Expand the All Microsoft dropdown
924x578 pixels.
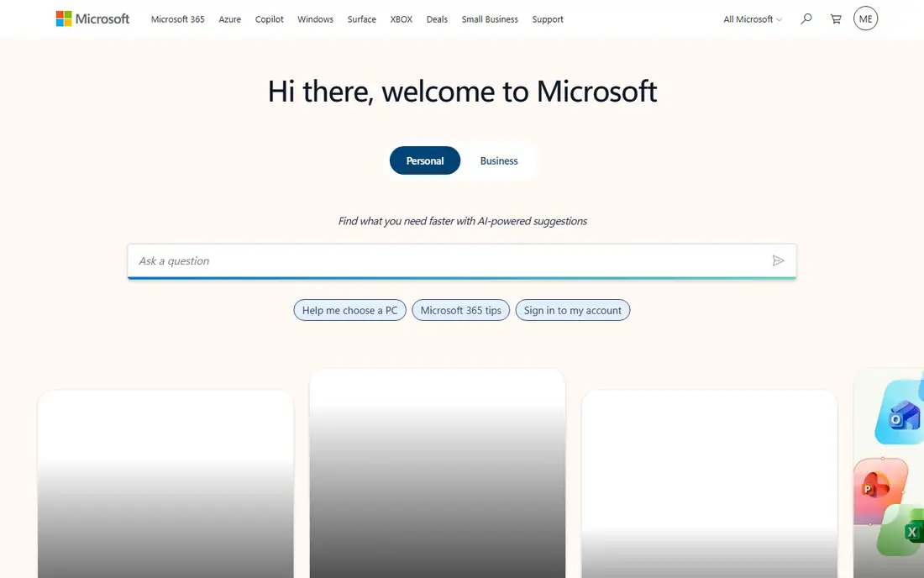click(753, 18)
